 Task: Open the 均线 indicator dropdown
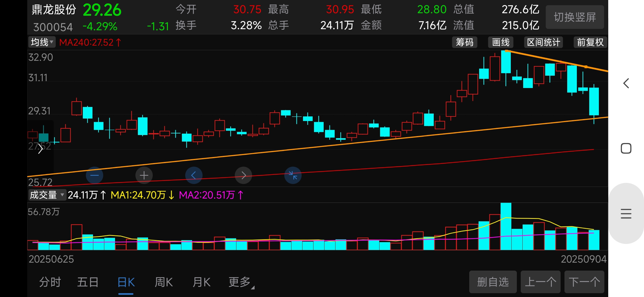(x=42, y=42)
